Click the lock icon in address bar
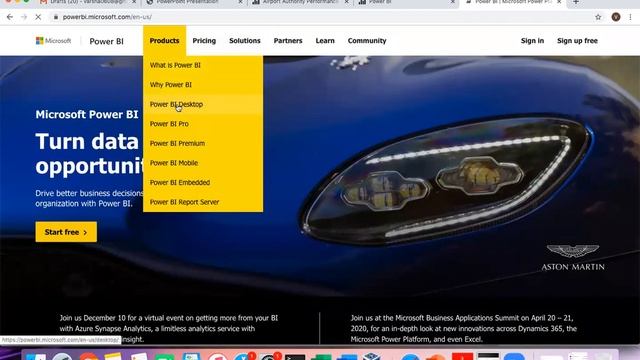This screenshot has width=640, height=360. [x=56, y=17]
